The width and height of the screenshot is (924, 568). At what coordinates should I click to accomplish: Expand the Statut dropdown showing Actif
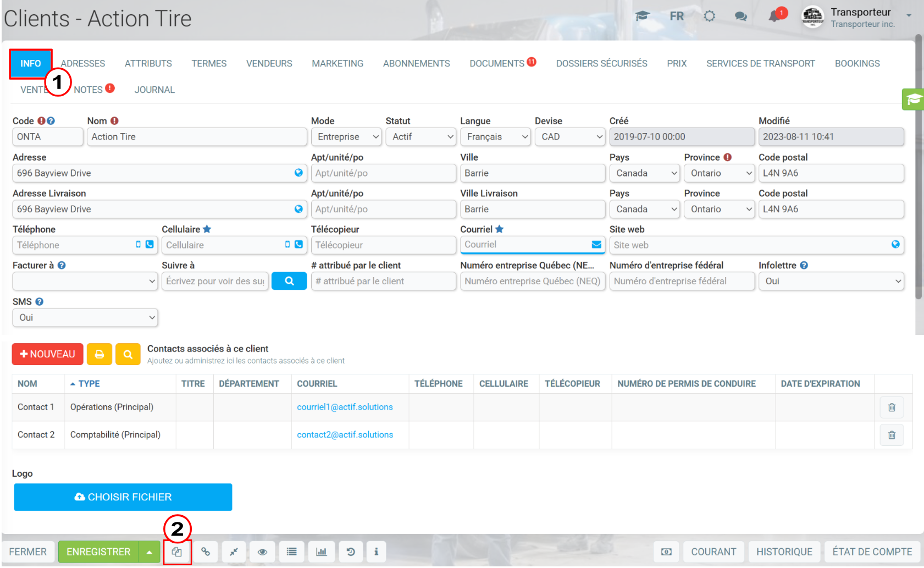click(421, 137)
